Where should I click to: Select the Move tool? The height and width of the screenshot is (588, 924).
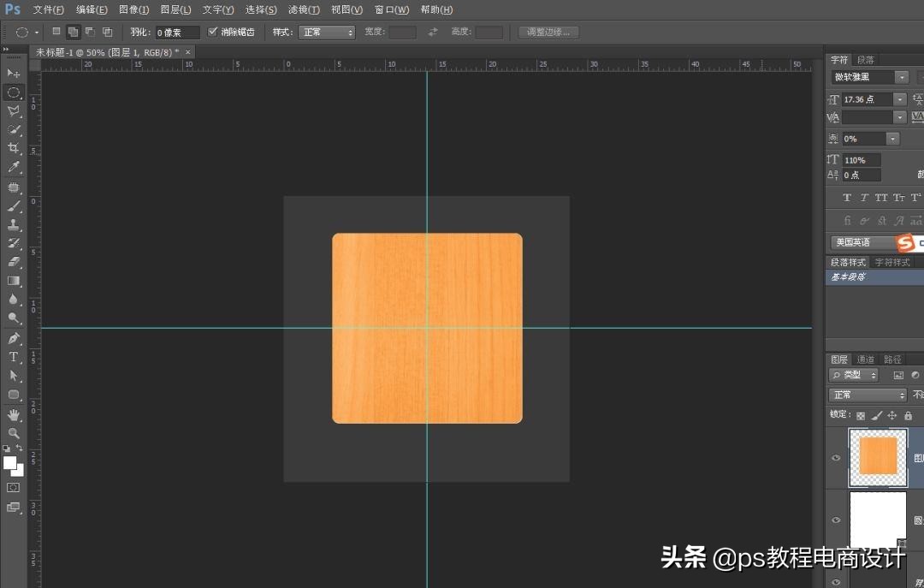(14, 74)
